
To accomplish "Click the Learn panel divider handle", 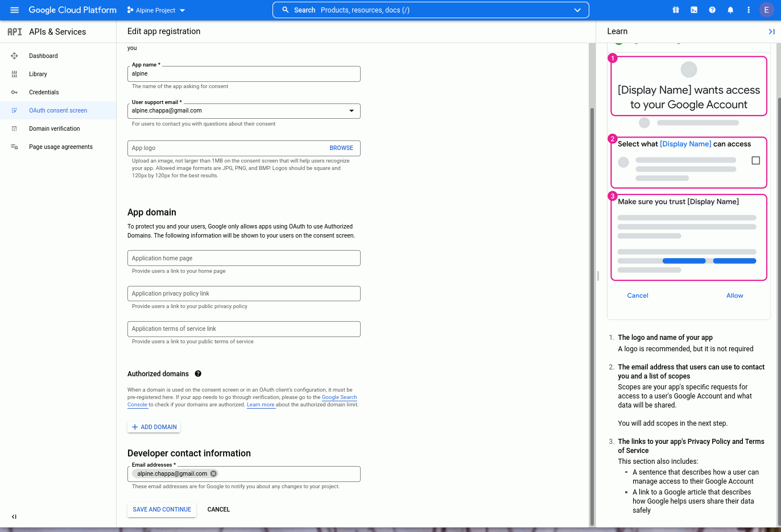I will pyautogui.click(x=598, y=276).
